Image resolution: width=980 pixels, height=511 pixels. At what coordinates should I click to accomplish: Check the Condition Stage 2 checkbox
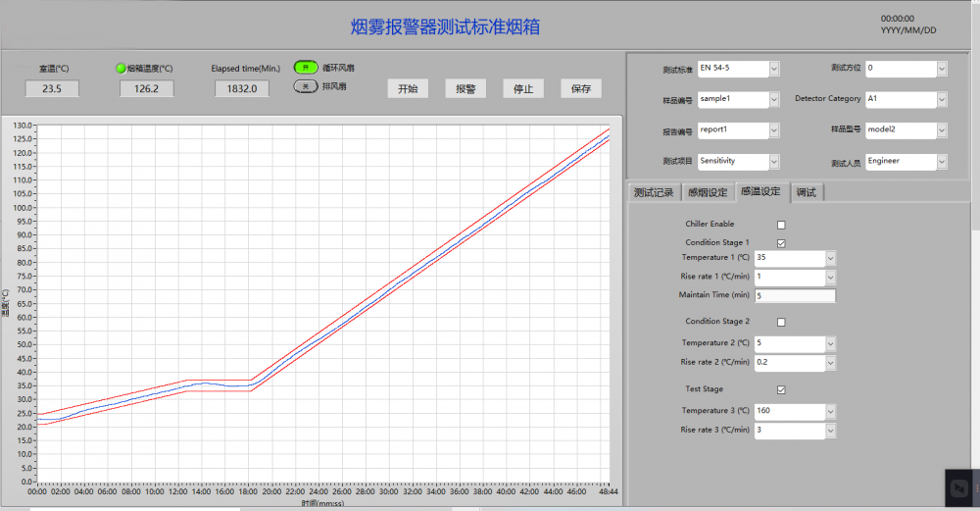[781, 322]
